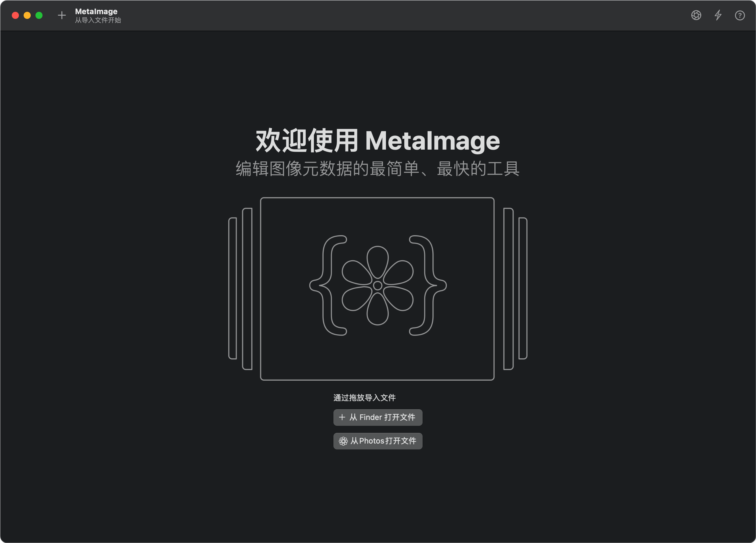
Task: Click the plus add-files toolbar icon
Action: point(62,15)
